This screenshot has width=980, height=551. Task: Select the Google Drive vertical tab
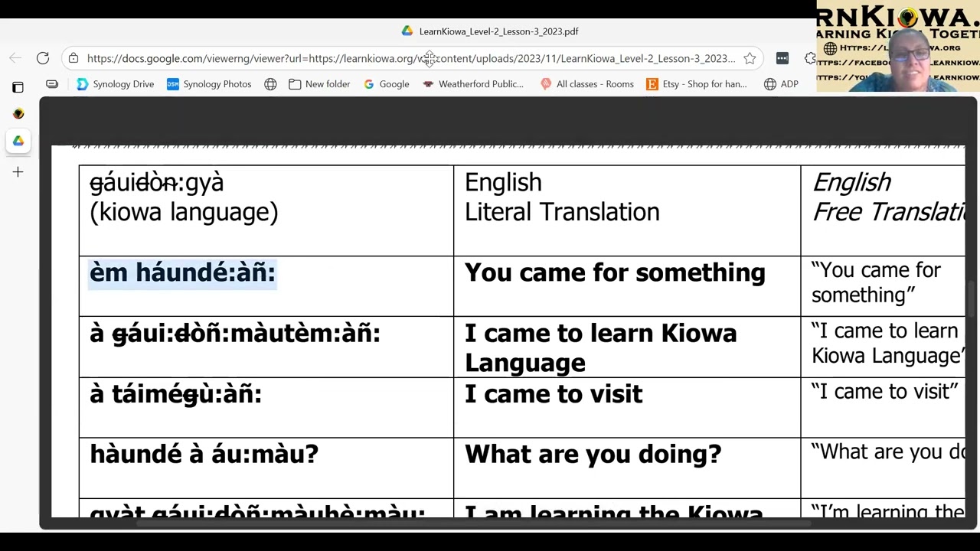(18, 142)
